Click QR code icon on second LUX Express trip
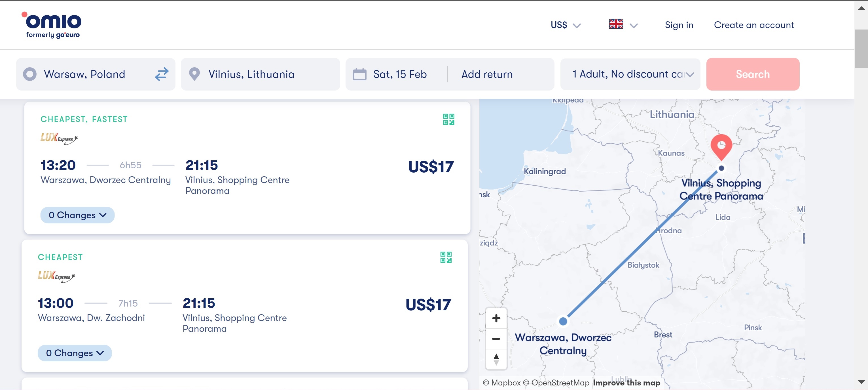Image resolution: width=868 pixels, height=390 pixels. tap(445, 257)
